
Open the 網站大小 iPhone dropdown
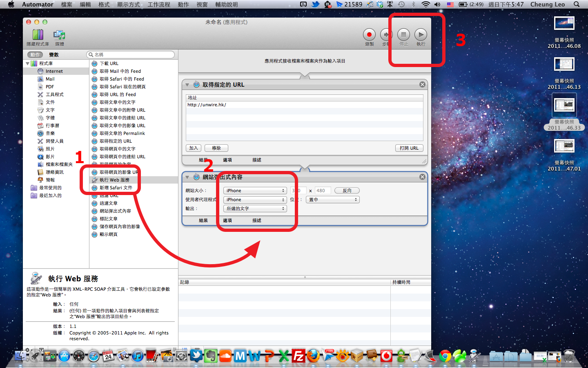tap(255, 191)
